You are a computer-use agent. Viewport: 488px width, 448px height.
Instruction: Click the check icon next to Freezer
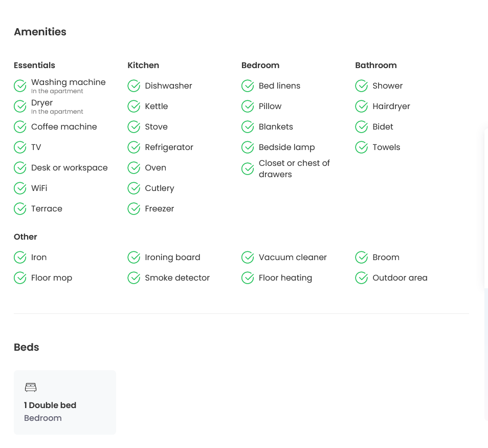(134, 209)
